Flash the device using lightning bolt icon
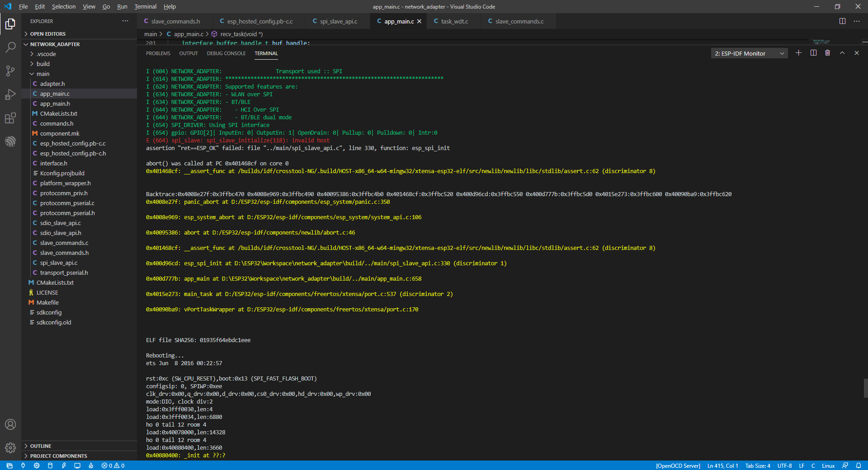The height and width of the screenshot is (470, 868). pos(64,466)
